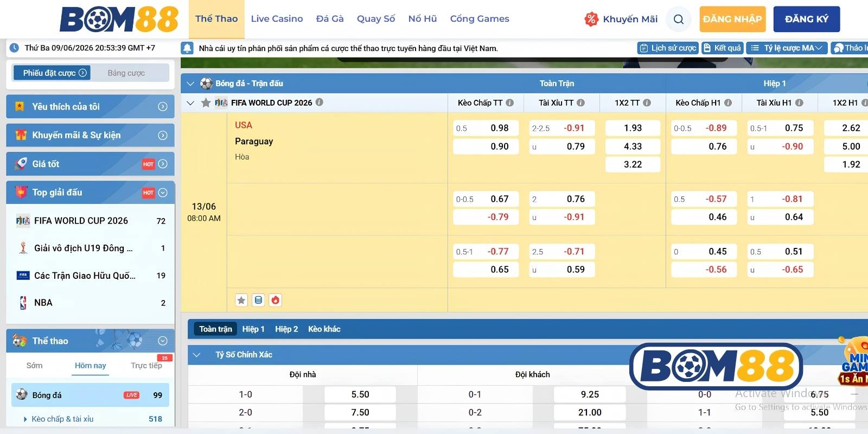Viewport: 868px width, 434px height.
Task: Switch to Phiếu đặt cược tab
Action: point(52,73)
